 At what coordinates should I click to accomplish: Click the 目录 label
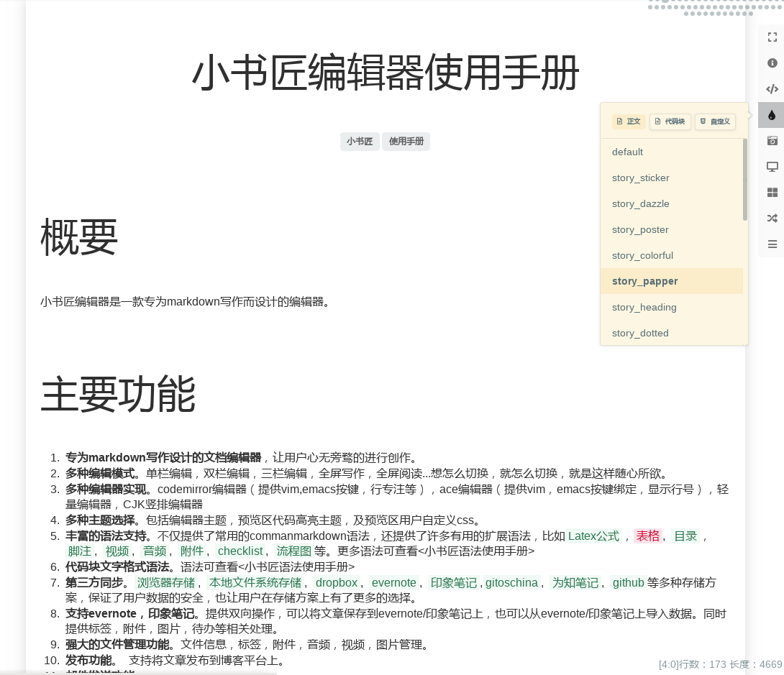coord(685,536)
